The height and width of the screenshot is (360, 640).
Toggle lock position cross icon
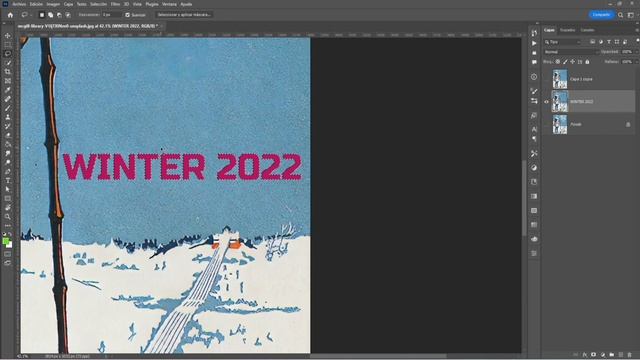(572, 62)
